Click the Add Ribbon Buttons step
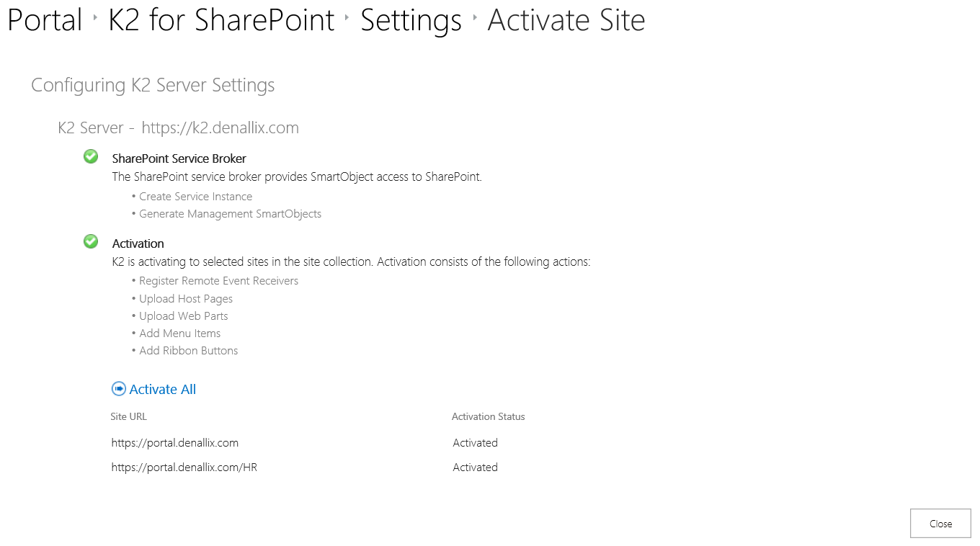 coord(188,351)
